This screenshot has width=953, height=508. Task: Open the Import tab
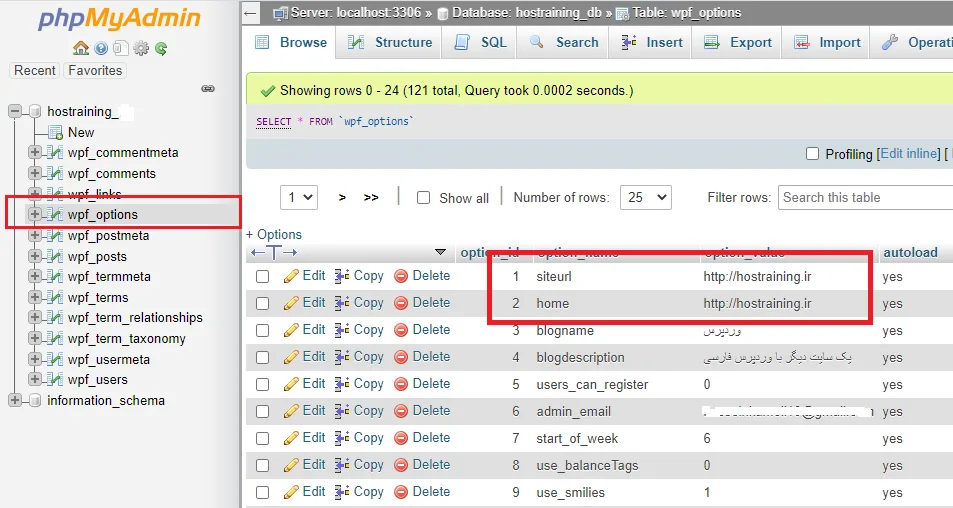827,43
